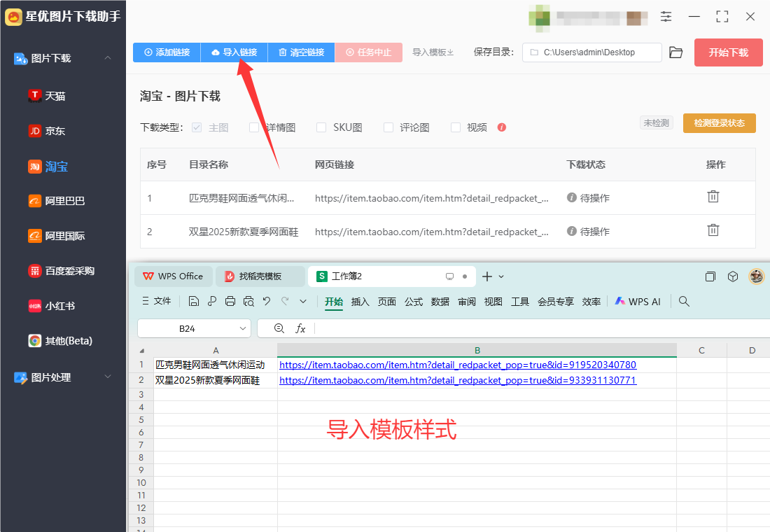Browse for save folder with folder icon
Screen dimensions: 770x532
[676, 52]
